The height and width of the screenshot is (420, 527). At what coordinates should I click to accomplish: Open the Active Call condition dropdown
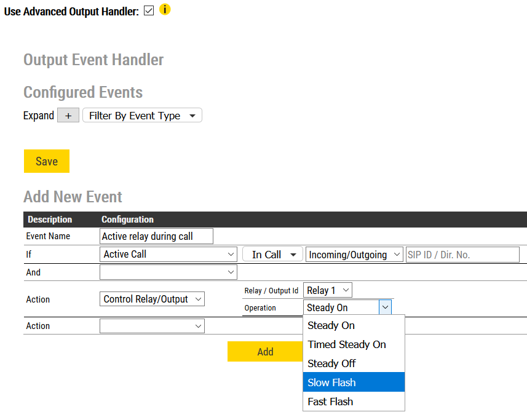tap(168, 255)
